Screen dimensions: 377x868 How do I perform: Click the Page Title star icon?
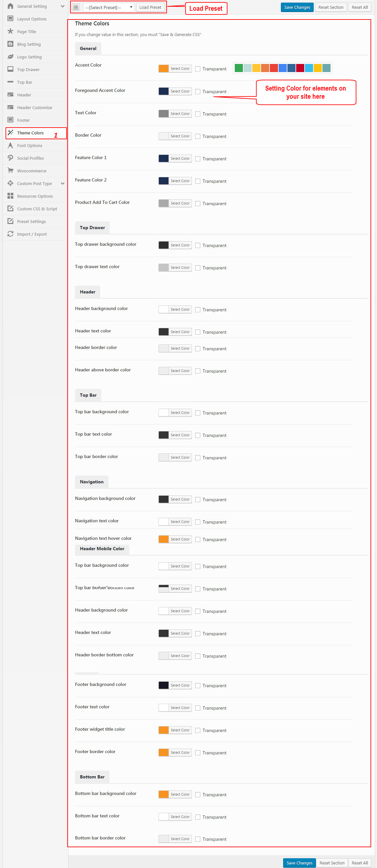click(10, 31)
